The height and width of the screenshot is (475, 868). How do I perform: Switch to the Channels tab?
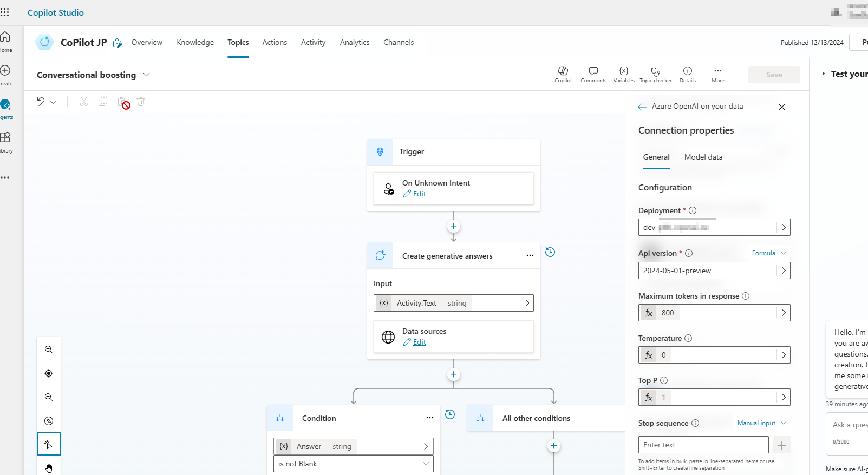click(399, 42)
